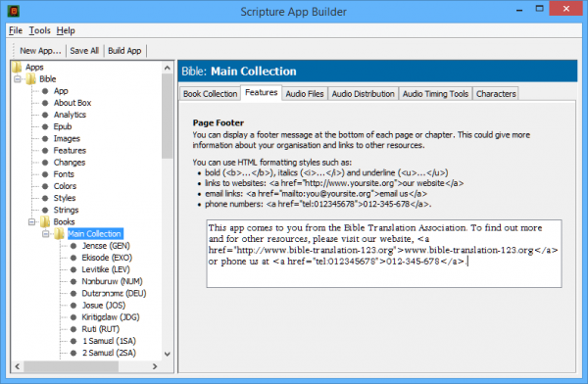Select the Levitike (LEV) book
Viewport: 588px width, 384px height.
click(x=106, y=269)
